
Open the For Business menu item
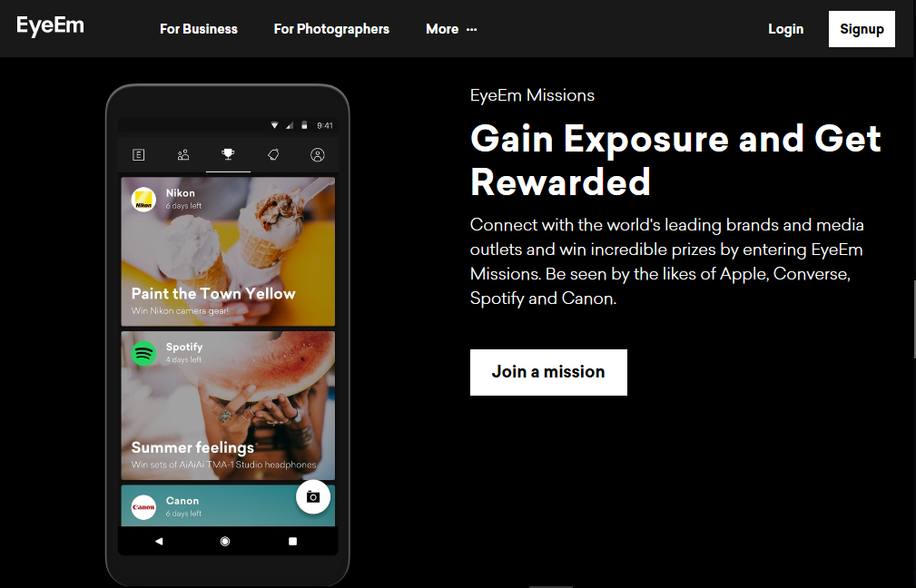tap(199, 29)
